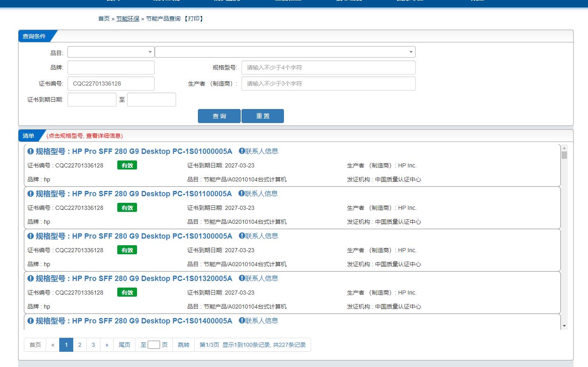Viewport: 588px width, 367px height.
Task: Click info icon beside PC-1S01100005A model
Action: pyautogui.click(x=30, y=194)
